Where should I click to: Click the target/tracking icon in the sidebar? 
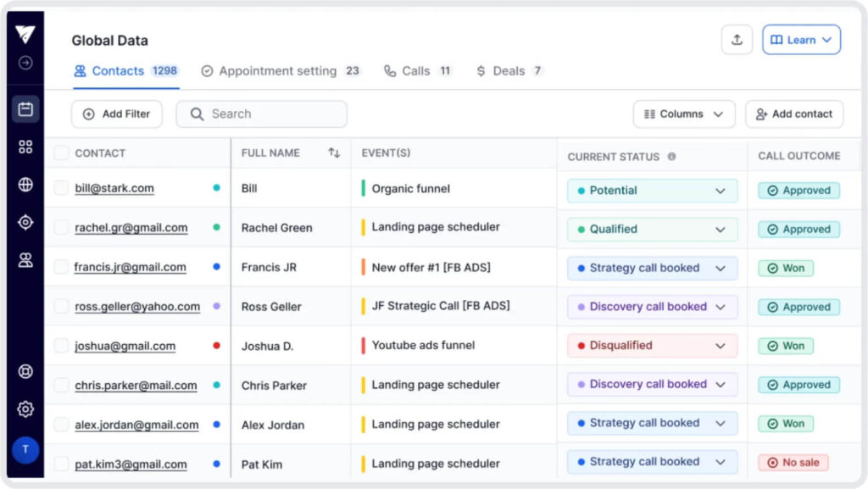pos(25,222)
